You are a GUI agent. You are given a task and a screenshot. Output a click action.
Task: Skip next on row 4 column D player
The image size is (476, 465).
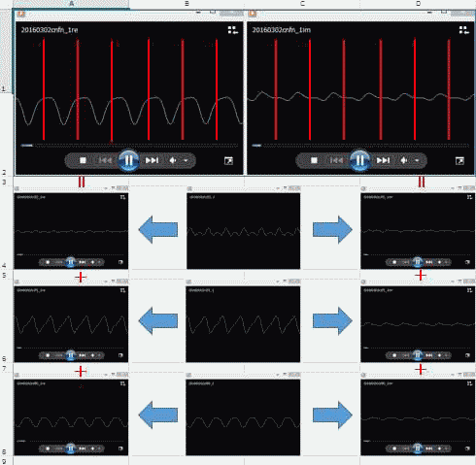coord(429,262)
